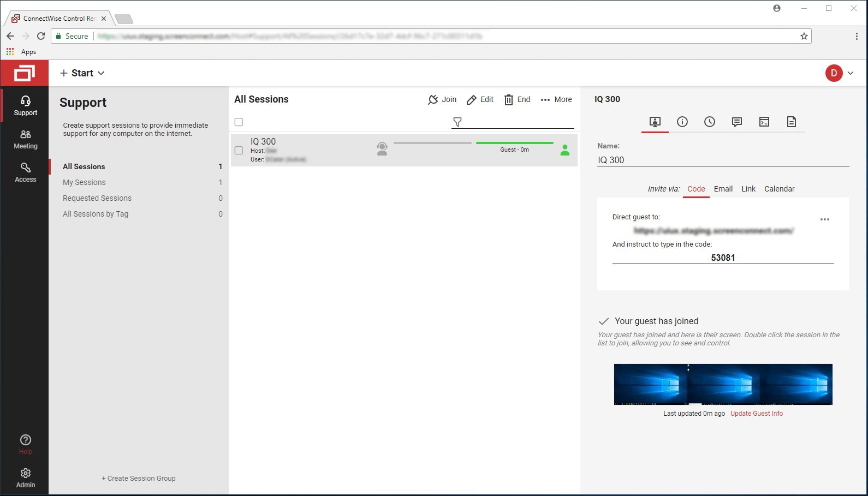Select the Email invite tab

tap(723, 189)
